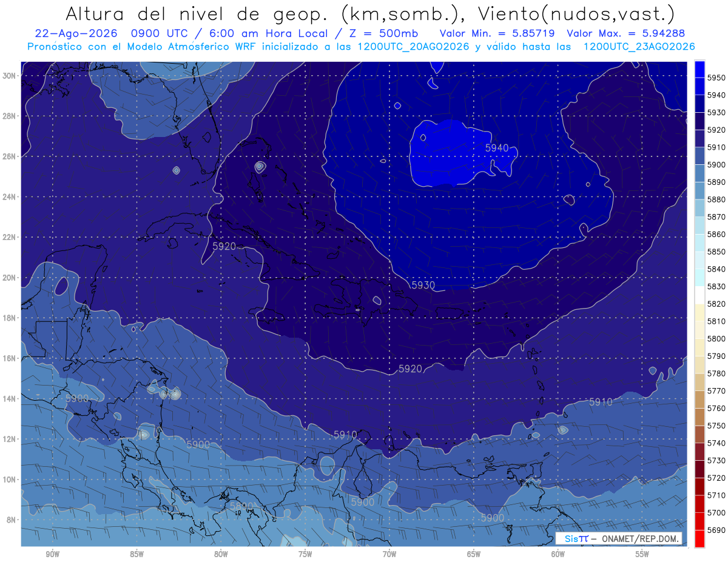Click pale yellow swatch between 5820 and 5810
The image size is (728, 562).
pos(699,312)
